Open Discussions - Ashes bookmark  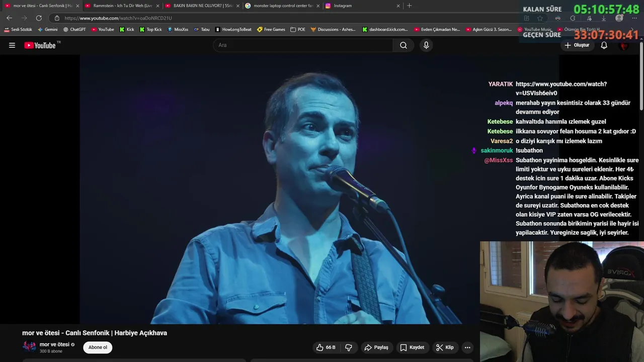[333, 30]
